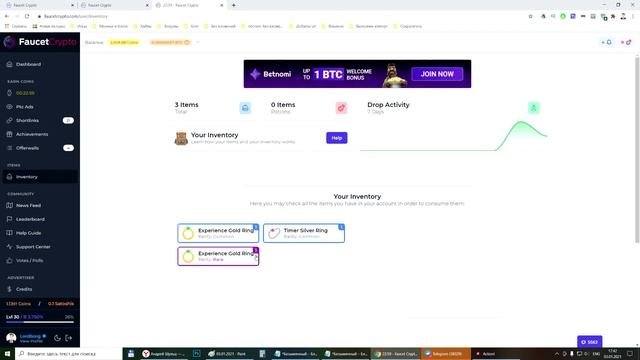Expand the balance dropdown arrow
640x360 pixels.
(198, 42)
